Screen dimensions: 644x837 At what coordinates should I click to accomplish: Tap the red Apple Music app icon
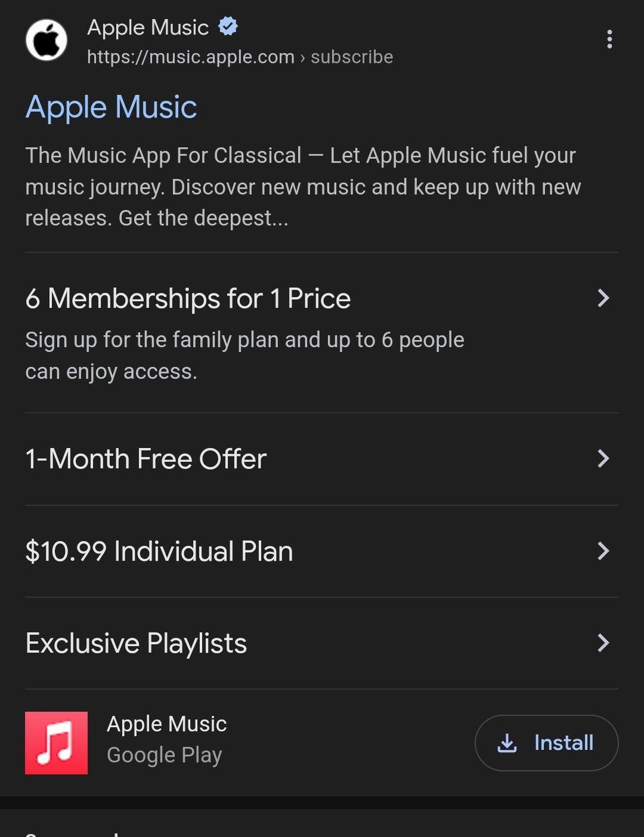pos(56,743)
